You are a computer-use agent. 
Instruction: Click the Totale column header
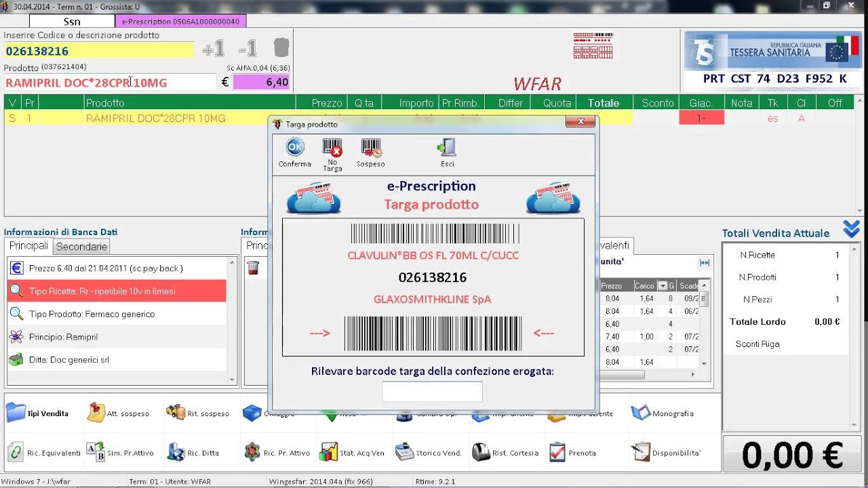604,103
